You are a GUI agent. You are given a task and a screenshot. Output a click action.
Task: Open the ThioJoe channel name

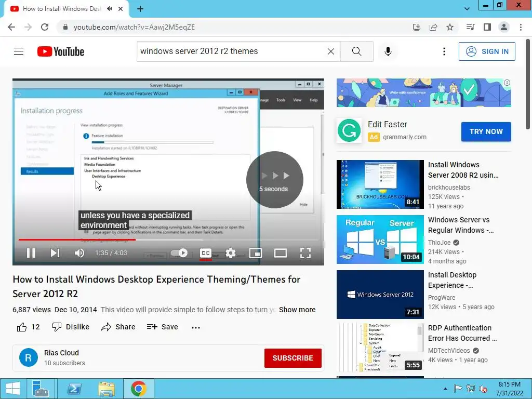(440, 243)
